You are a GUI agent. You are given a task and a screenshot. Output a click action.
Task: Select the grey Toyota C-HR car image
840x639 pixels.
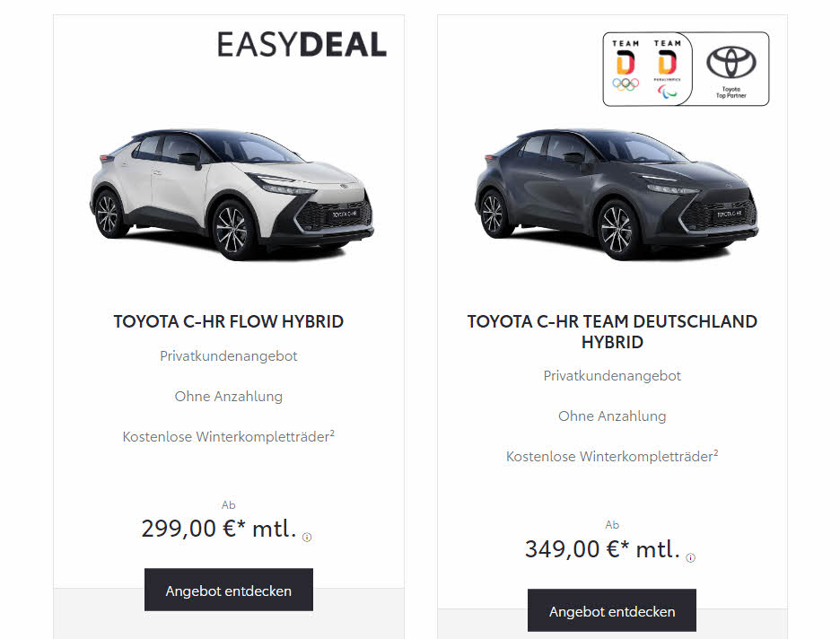coord(616,195)
